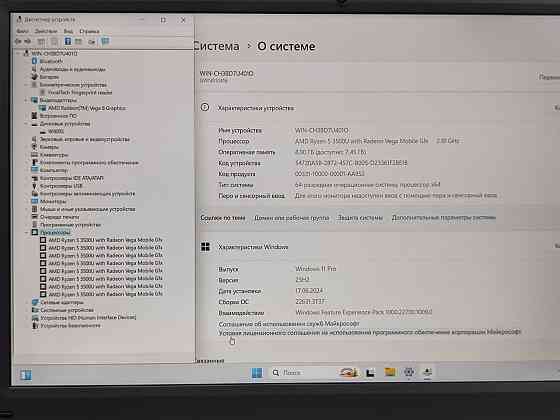Select the Мониторы category icon
Screen dimensions: 560x420
pos(34,201)
